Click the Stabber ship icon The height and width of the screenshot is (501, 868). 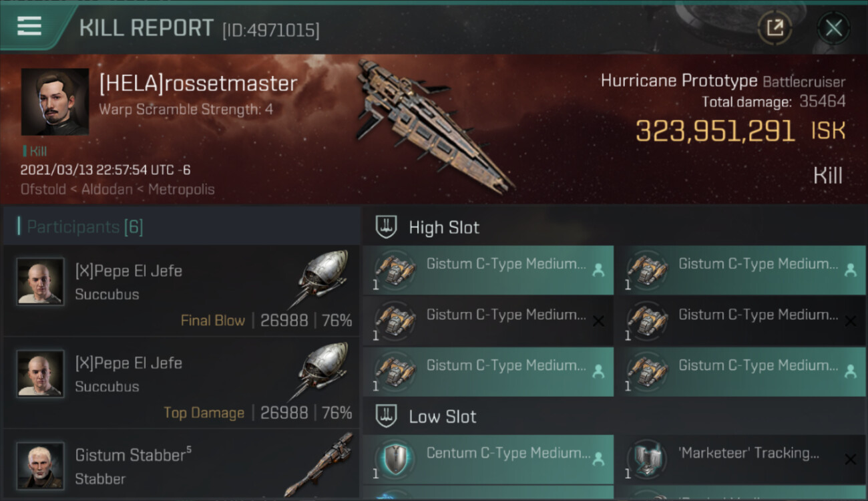pos(319,464)
